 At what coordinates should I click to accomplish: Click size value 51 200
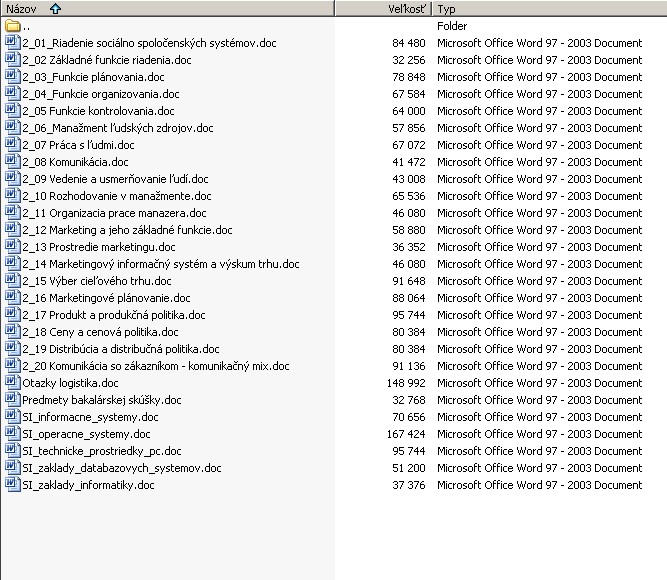(x=409, y=469)
